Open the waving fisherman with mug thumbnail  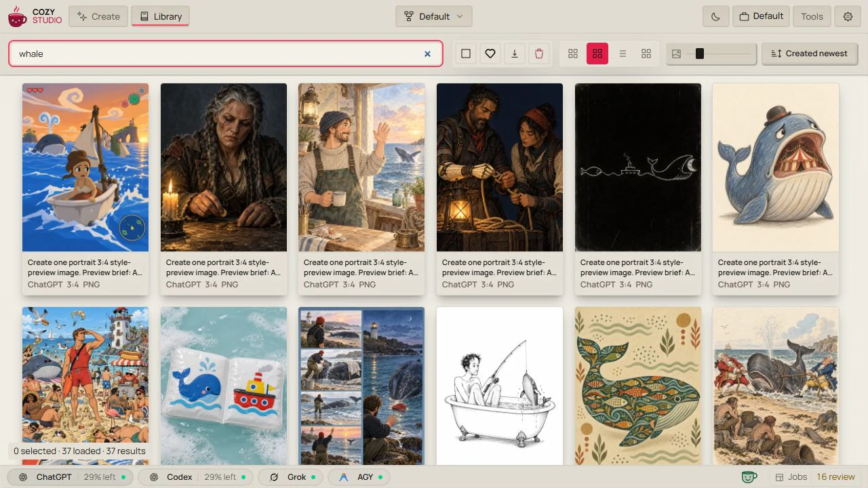coord(361,167)
